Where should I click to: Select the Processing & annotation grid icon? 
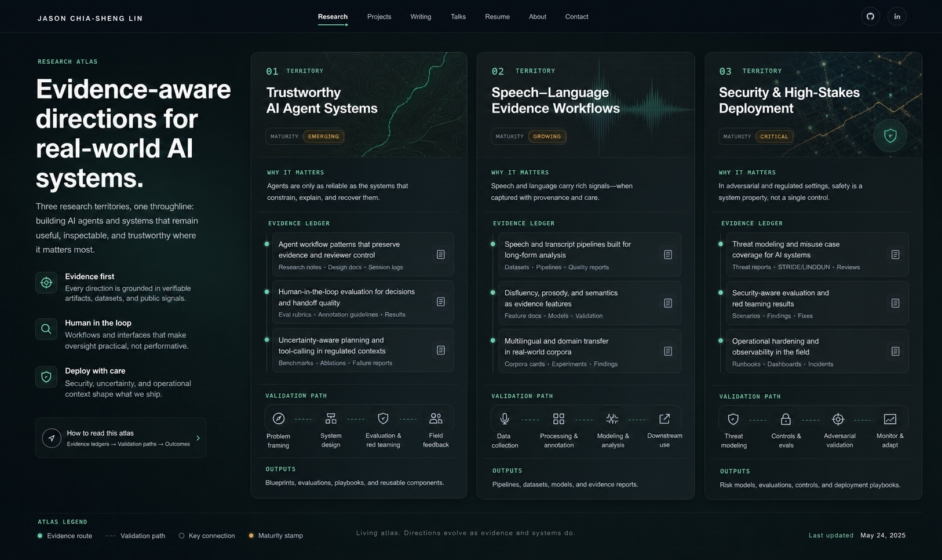tap(558, 418)
